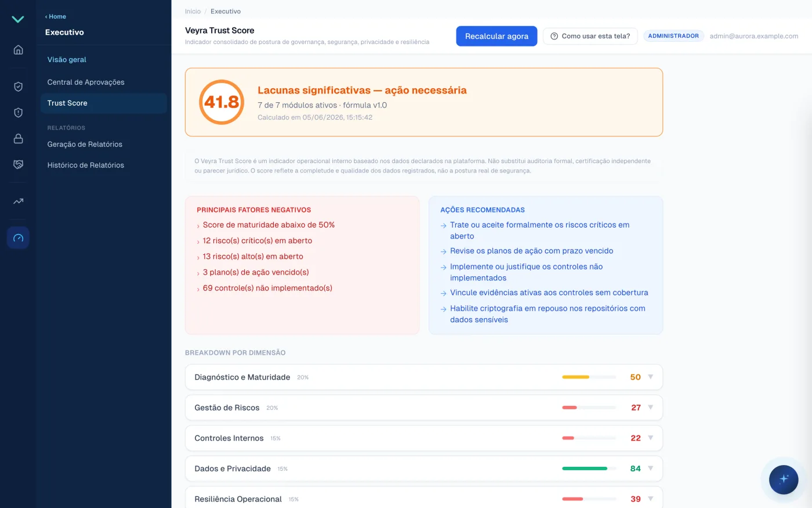The image size is (812, 508).
Task: Click the score value 39
Action: [x=636, y=499]
